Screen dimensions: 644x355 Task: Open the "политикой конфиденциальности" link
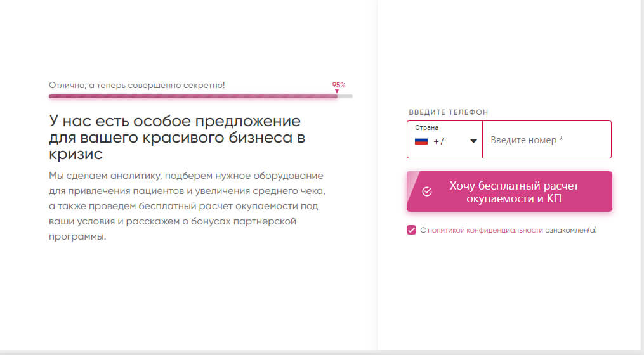[485, 231]
